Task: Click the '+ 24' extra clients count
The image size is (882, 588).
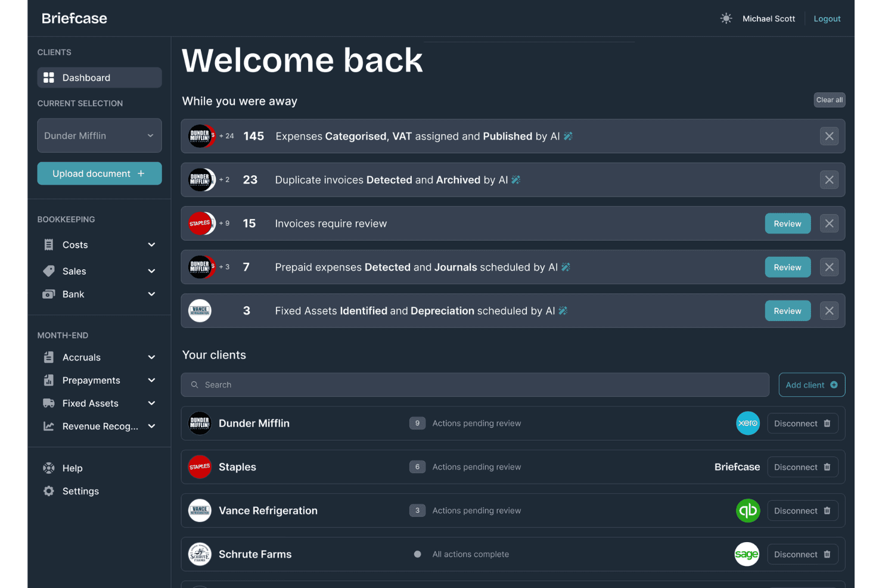Action: (226, 136)
